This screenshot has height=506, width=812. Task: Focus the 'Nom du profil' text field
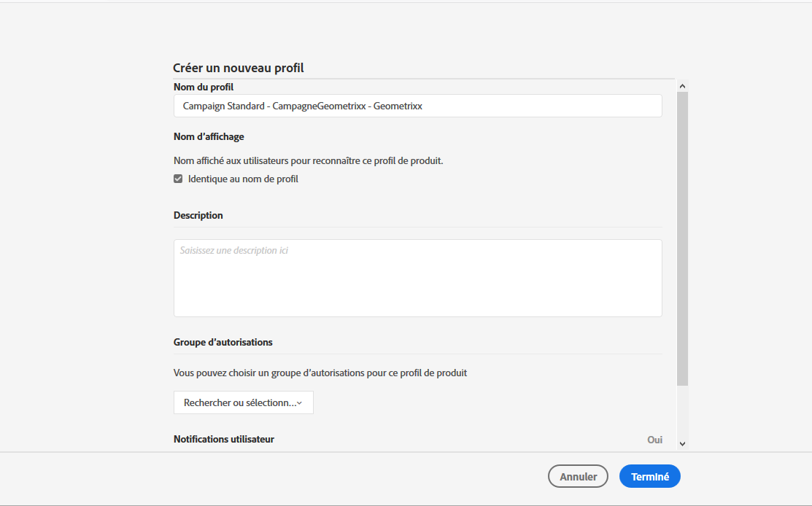[x=417, y=106]
